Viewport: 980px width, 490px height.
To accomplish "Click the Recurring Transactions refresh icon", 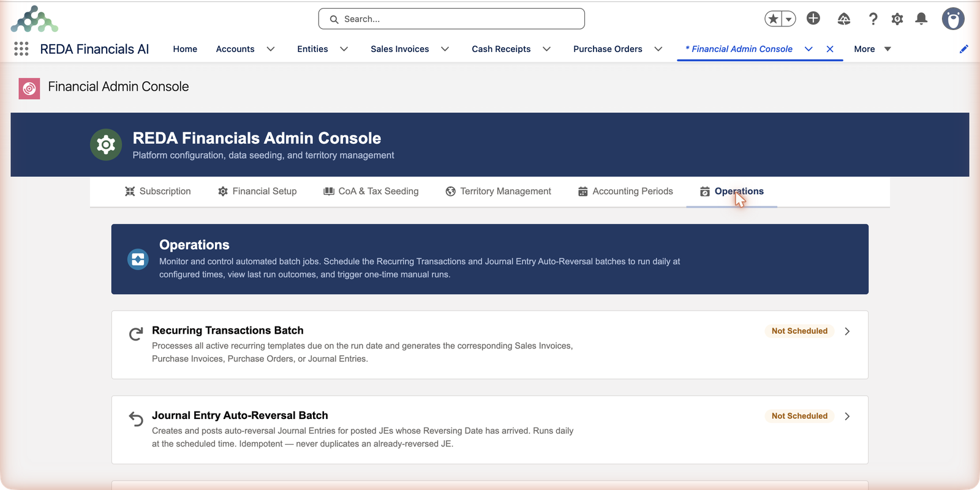I will point(136,334).
